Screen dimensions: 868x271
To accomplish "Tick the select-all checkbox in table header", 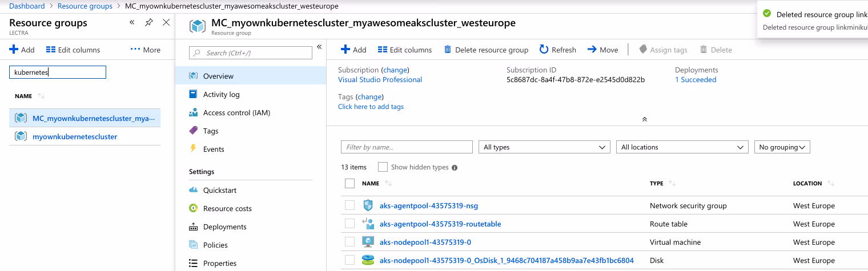I will point(350,184).
